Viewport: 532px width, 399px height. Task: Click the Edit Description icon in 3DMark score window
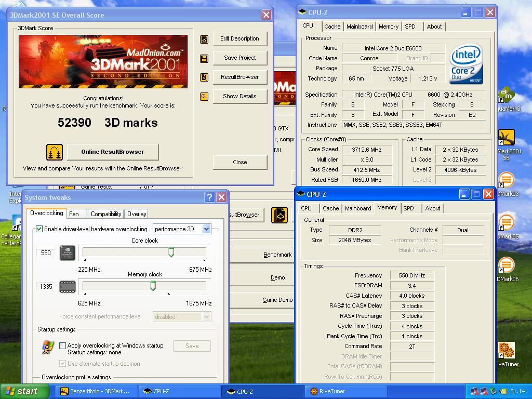[204, 39]
